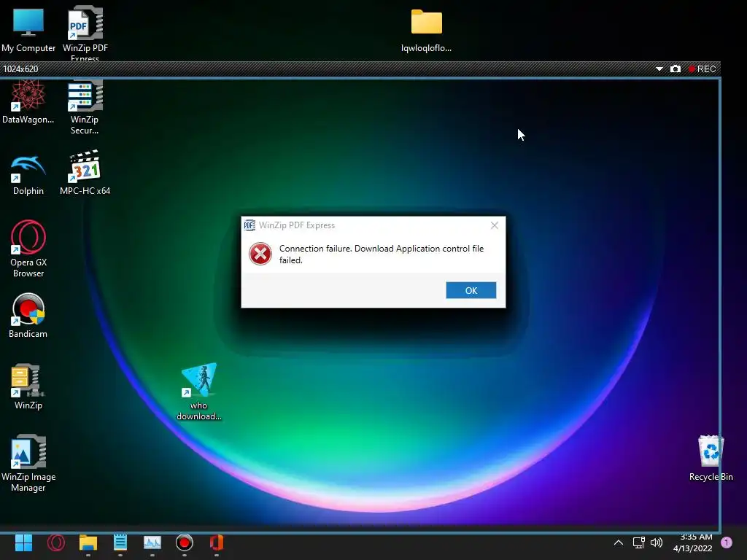747x560 pixels.
Task: Select the MPC-HC x64 shortcut
Action: point(85,172)
